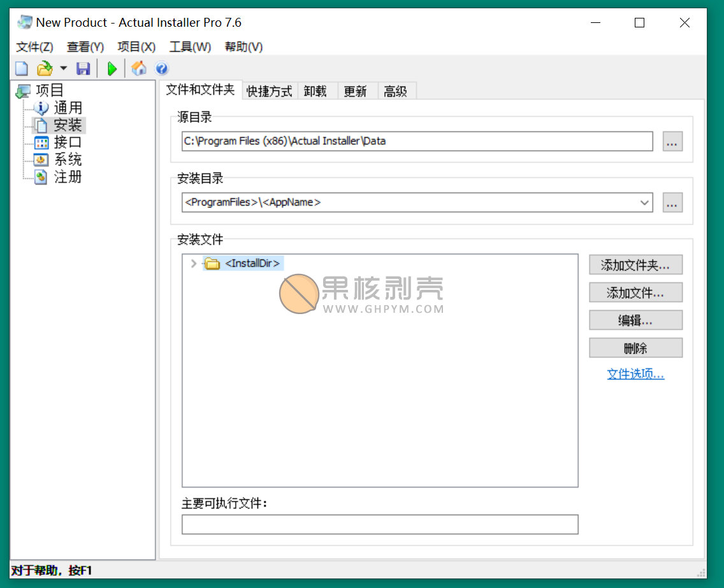This screenshot has height=588, width=724.
Task: Click the yellow <InstallDir> folder icon
Action: 212,264
